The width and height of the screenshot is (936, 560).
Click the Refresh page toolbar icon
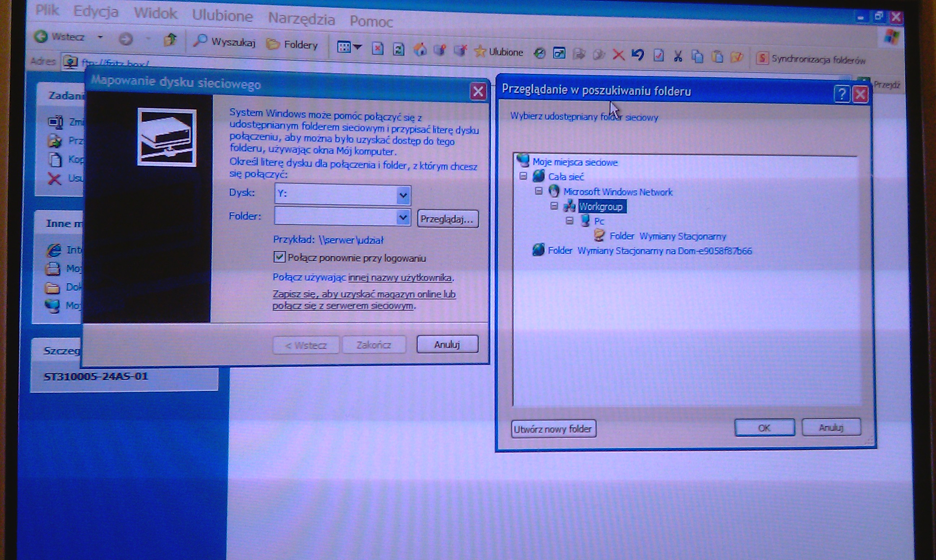point(398,49)
